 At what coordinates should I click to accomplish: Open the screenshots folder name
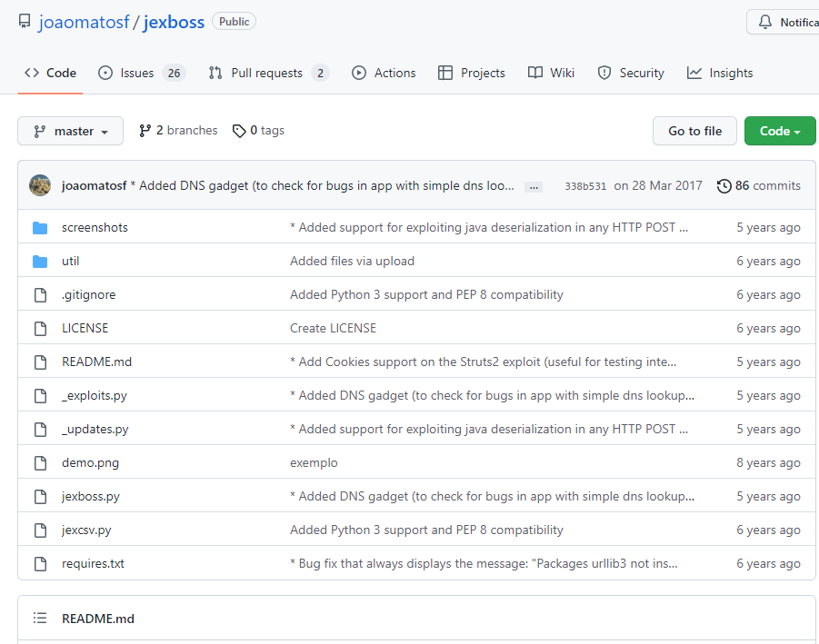[95, 228]
